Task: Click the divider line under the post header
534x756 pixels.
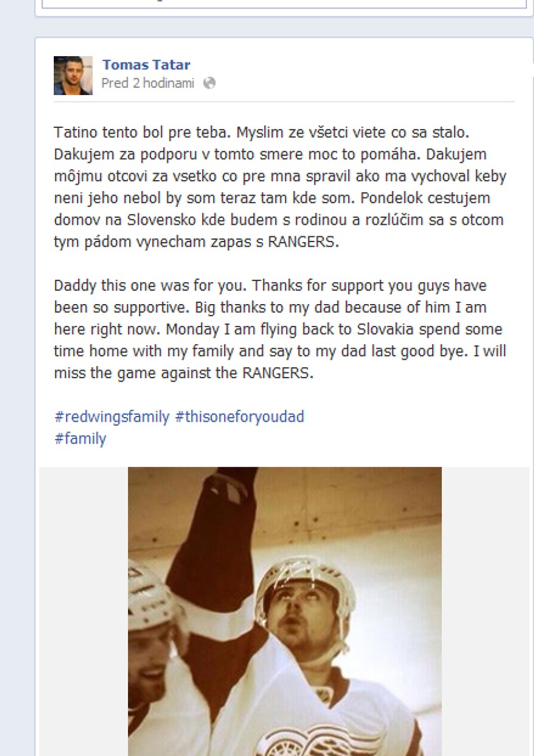Action: click(284, 102)
